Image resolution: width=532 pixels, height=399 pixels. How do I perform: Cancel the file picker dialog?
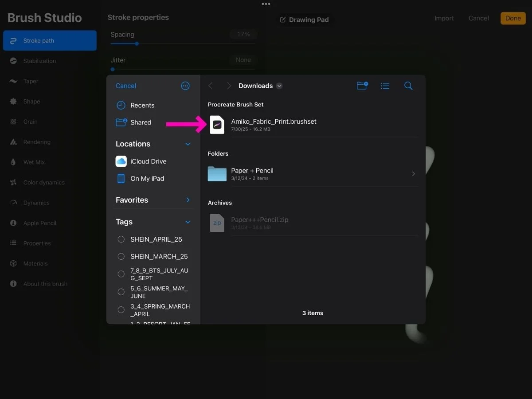tap(126, 86)
